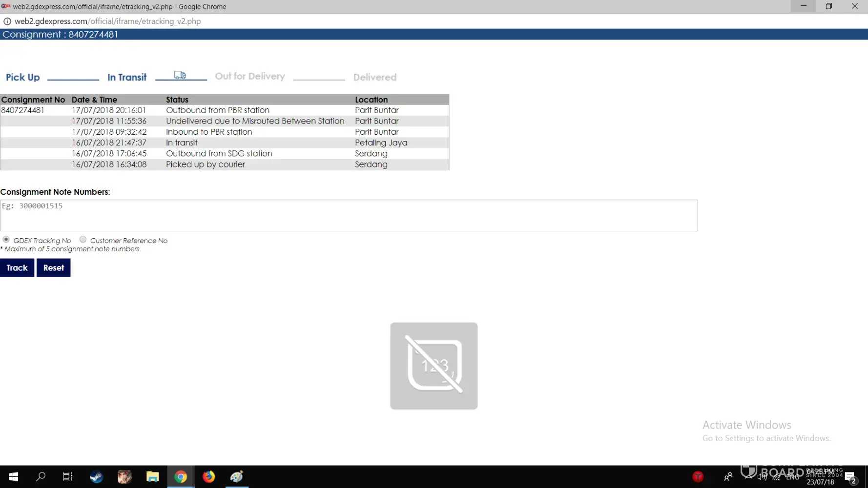Open Steam from the taskbar
This screenshot has width=868, height=488.
96,477
